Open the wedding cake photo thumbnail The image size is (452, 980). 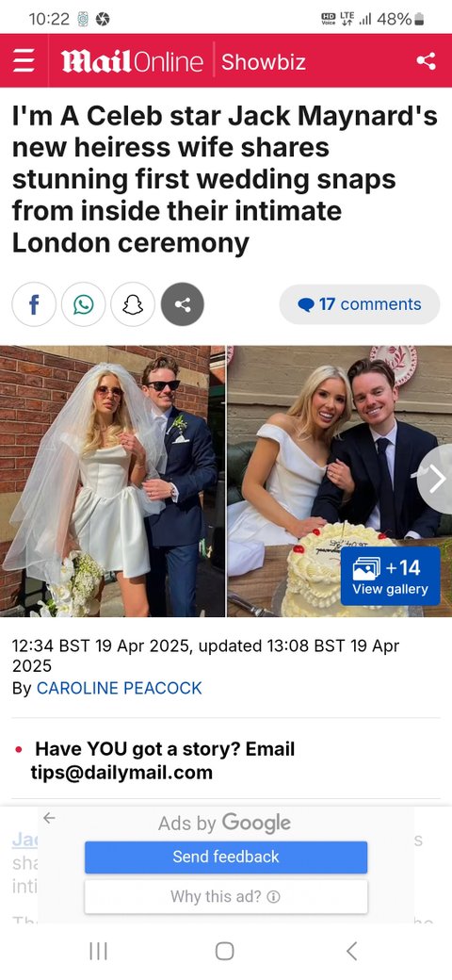tap(340, 482)
